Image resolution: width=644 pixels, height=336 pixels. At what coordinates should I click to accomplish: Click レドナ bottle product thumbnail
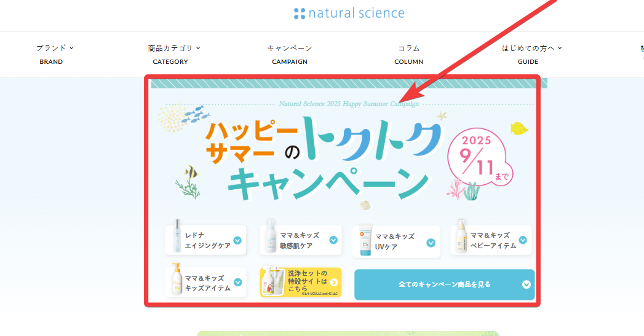tap(177, 235)
